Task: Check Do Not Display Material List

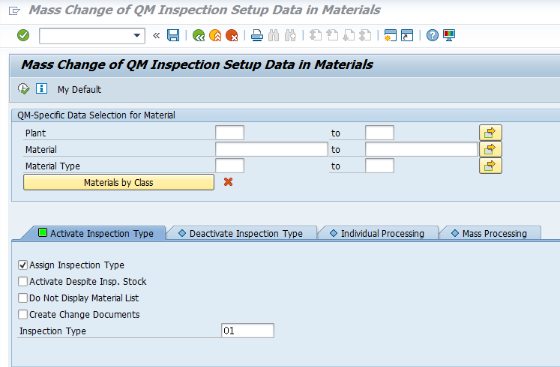Action: (23, 298)
